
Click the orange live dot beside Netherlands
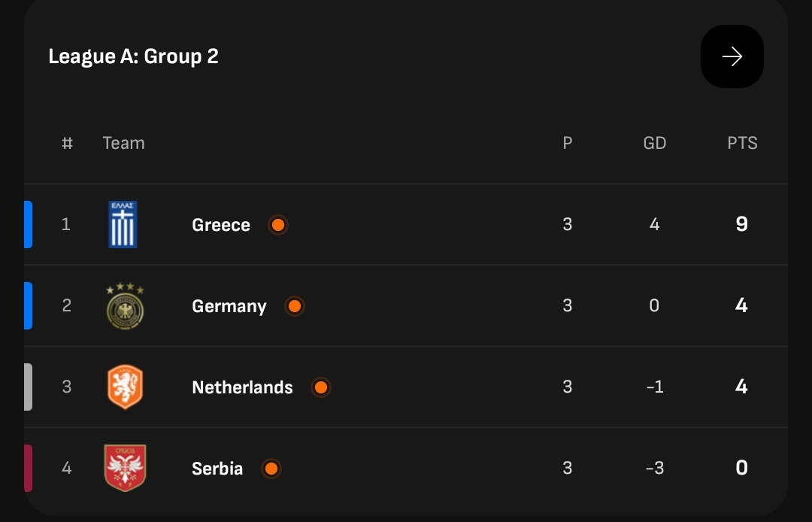pos(321,387)
